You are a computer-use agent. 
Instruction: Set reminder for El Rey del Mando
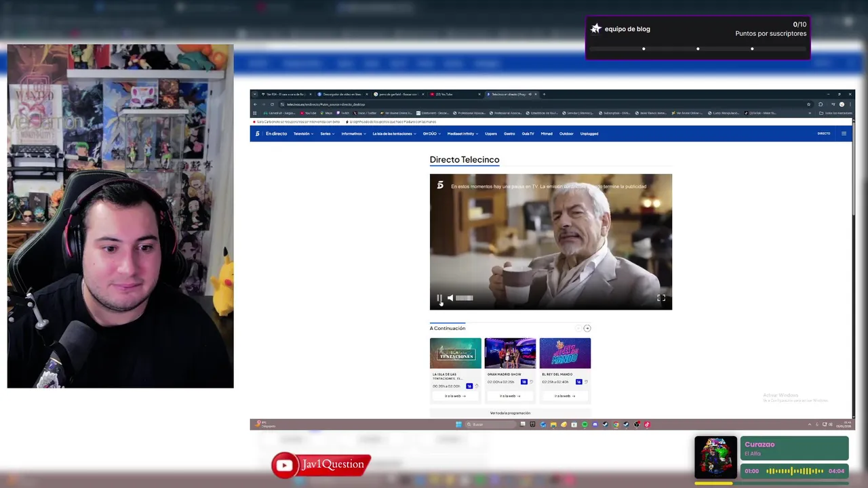pos(585,382)
